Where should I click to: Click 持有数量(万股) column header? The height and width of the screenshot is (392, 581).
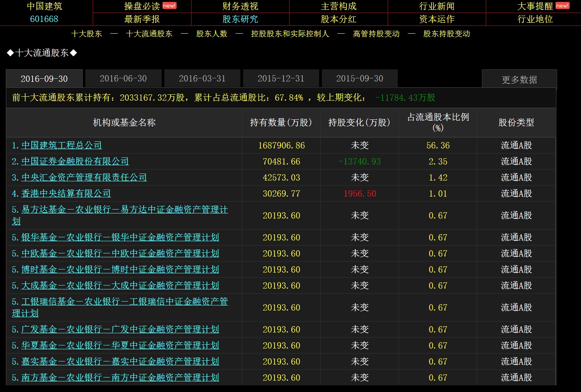click(x=281, y=123)
